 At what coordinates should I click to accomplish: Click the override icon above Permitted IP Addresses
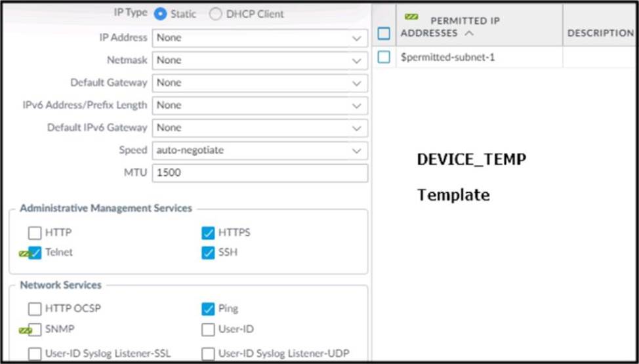412,17
